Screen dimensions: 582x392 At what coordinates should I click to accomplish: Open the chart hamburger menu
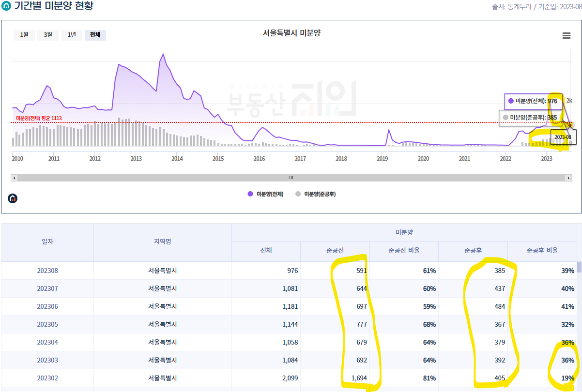tap(566, 35)
